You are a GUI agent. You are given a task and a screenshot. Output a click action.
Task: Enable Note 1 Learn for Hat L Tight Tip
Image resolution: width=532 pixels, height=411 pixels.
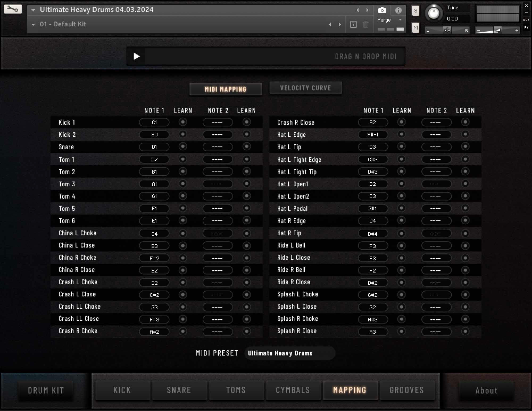[x=401, y=171]
